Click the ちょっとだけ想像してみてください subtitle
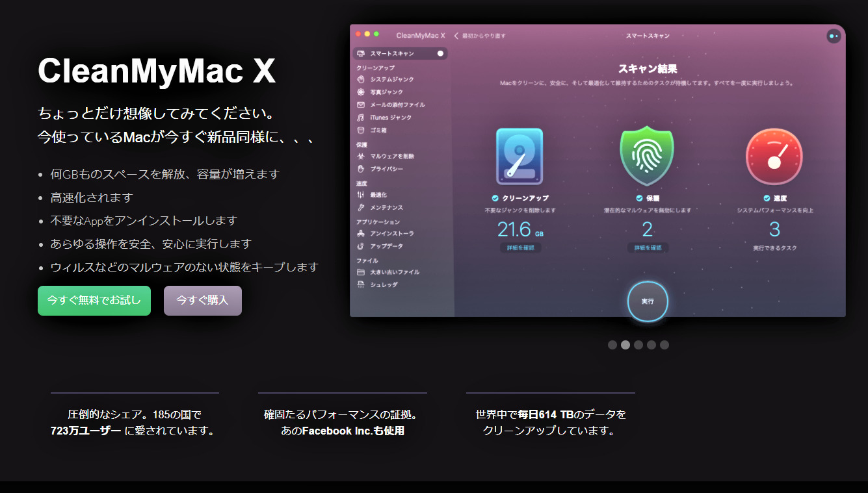Image resolution: width=868 pixels, height=493 pixels. 157,114
